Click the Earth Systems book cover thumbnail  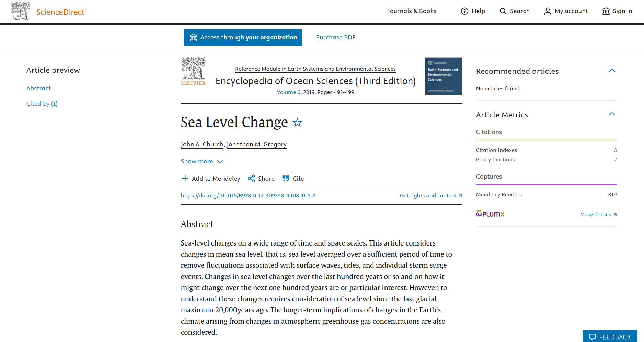pos(443,76)
